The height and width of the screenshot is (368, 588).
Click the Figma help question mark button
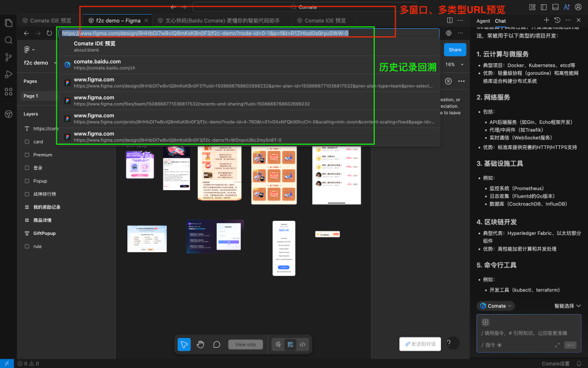point(449,342)
